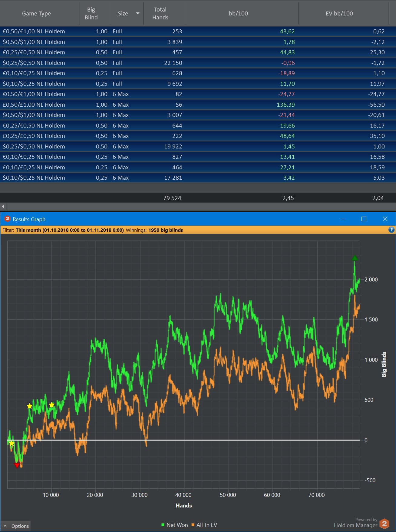The height and width of the screenshot is (532, 396).
Task: Click the red low-point triangle marker
Action: pos(17,465)
